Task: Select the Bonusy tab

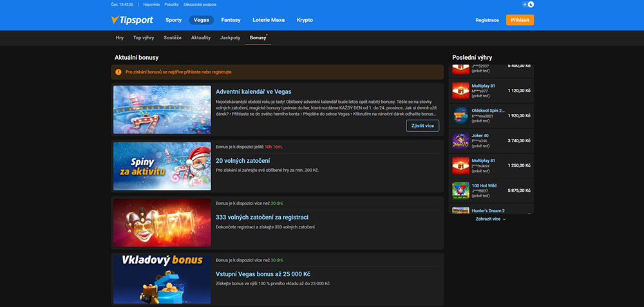Action: [x=258, y=38]
